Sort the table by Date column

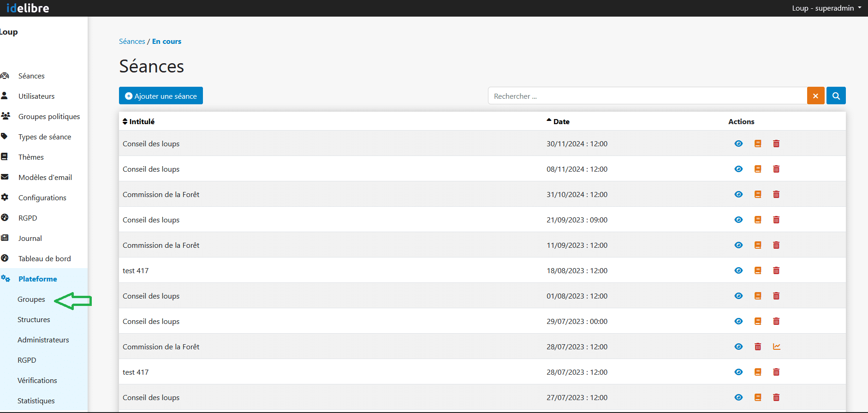[558, 121]
